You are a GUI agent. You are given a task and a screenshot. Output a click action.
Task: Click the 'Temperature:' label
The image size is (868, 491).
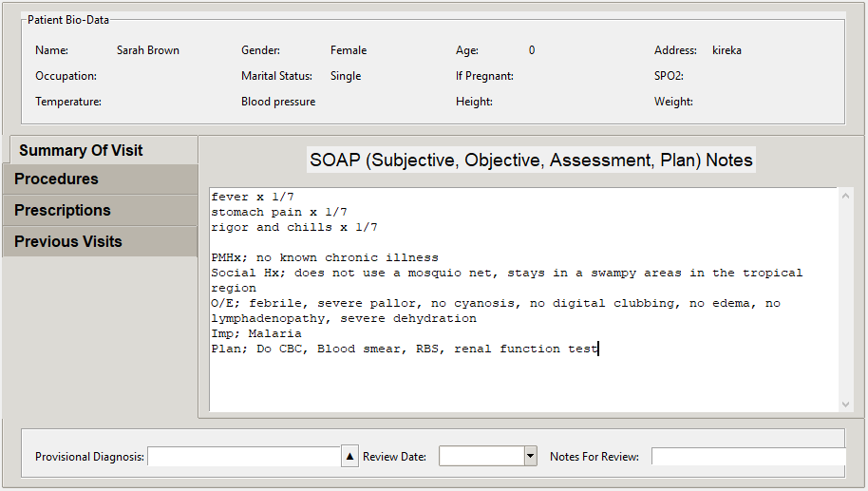(68, 102)
